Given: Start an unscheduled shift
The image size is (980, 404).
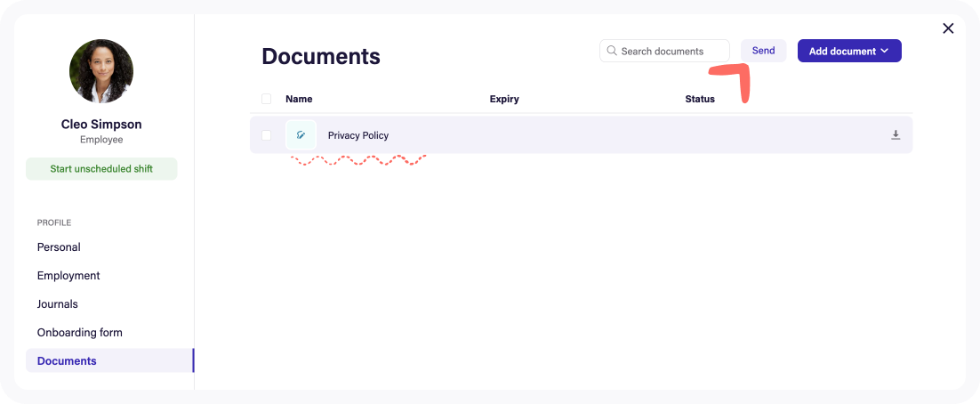Looking at the screenshot, I should (x=101, y=169).
